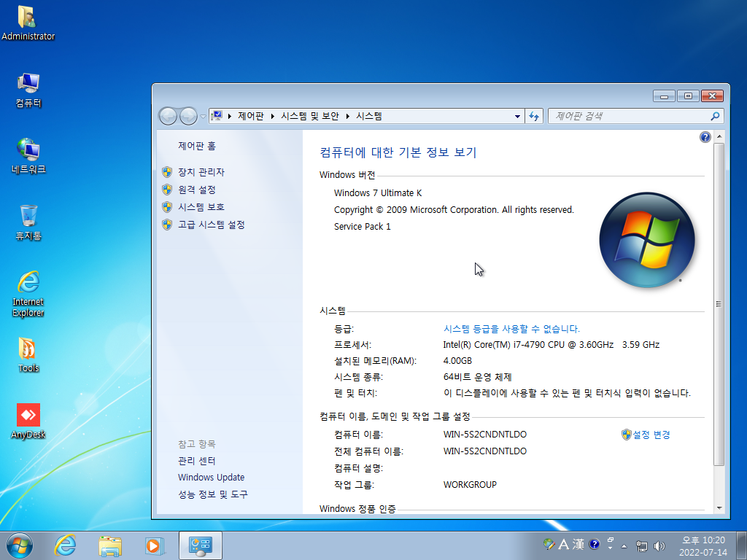This screenshot has width=747, height=560.
Task: Launch Internet Explorer from the taskbar
Action: click(x=65, y=545)
